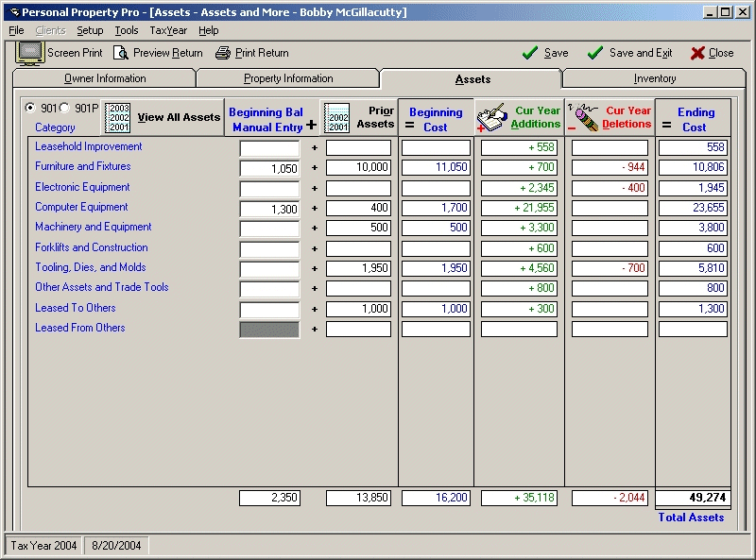Open the Other Assets and Trade Tools link
The width and height of the screenshot is (756, 560).
(102, 287)
